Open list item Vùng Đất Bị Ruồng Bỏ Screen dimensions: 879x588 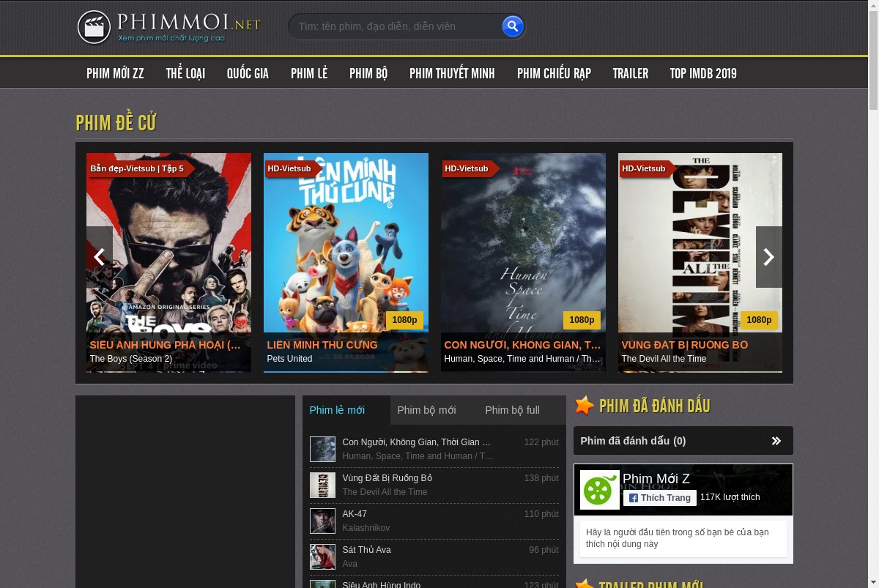tap(434, 485)
